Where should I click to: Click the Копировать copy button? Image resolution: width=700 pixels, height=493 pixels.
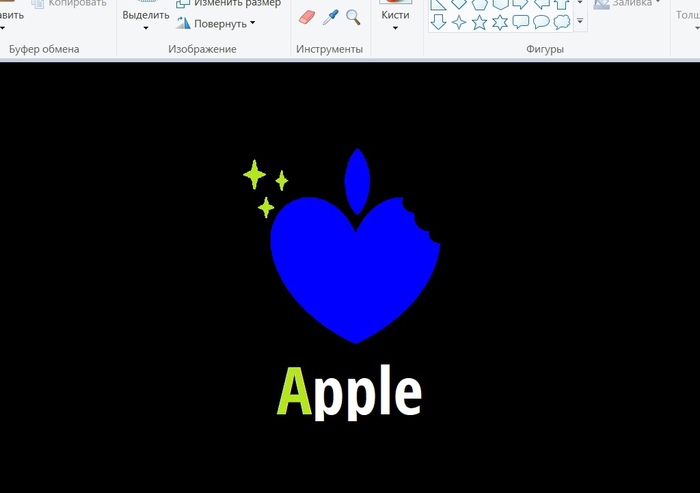point(70,4)
